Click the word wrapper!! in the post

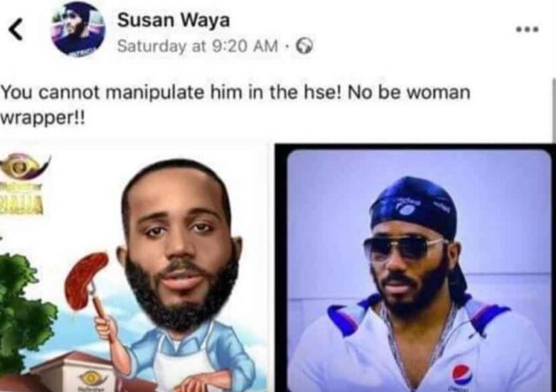tap(43, 118)
